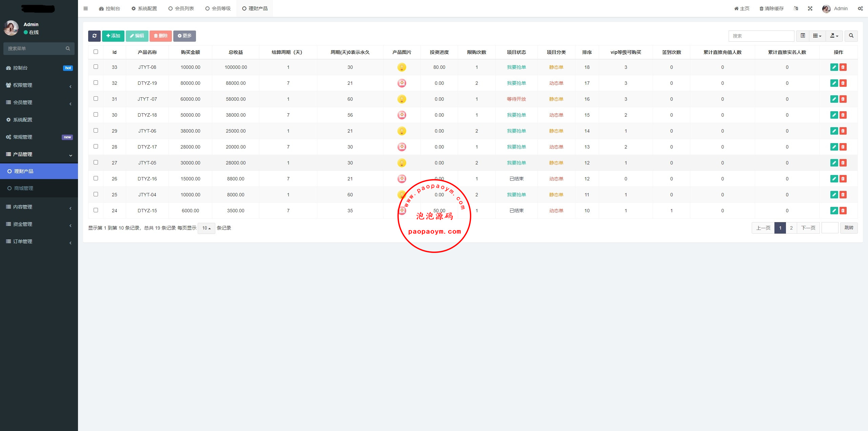
Task: Delete row DTYZ-18 with red trash
Action: click(843, 115)
